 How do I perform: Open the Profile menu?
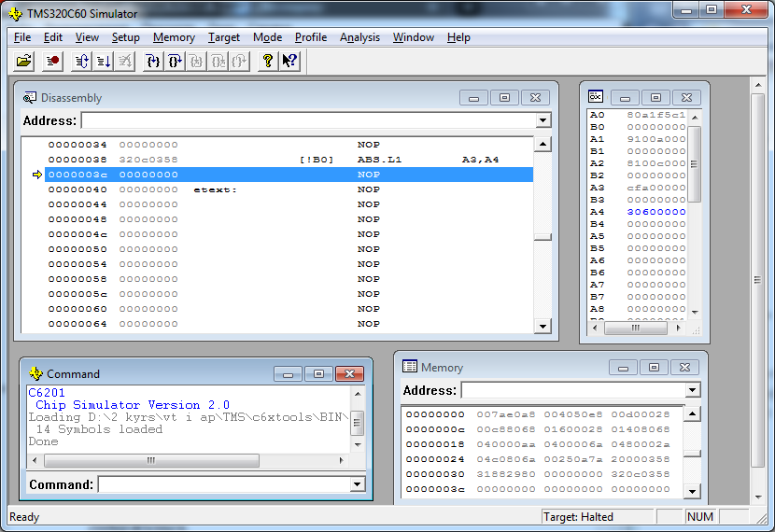(x=311, y=37)
